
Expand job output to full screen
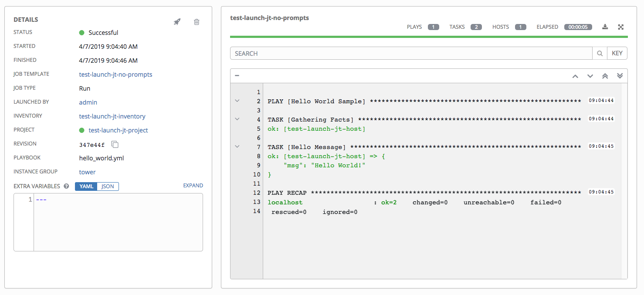pos(621,27)
